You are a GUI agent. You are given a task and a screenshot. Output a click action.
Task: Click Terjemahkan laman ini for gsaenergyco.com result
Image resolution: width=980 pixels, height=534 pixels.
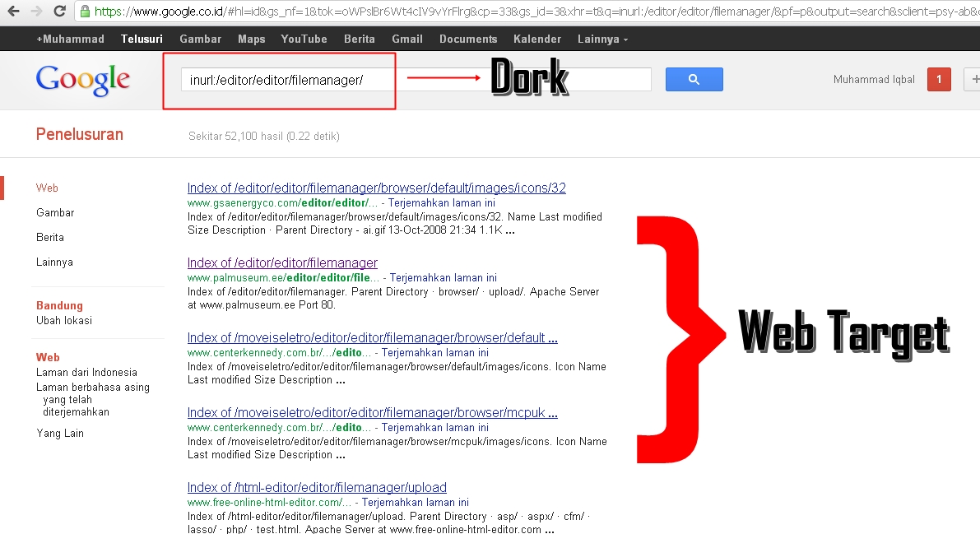click(441, 202)
